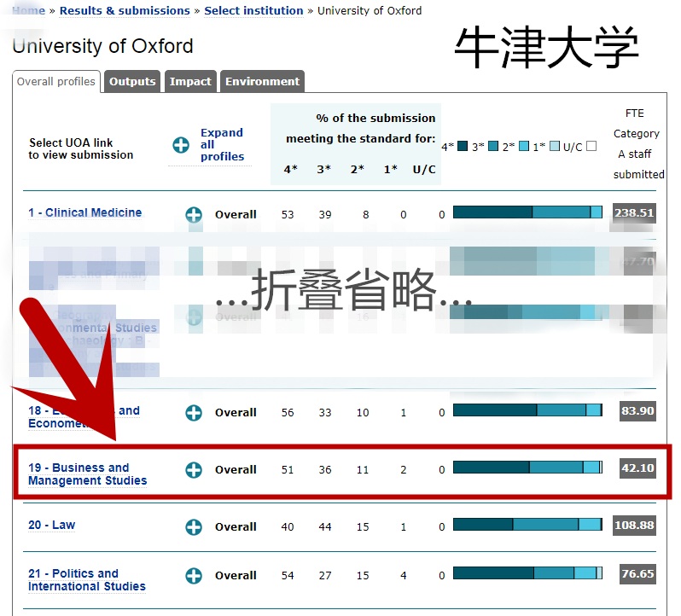Click Politics 1* percentage 4
The width and height of the screenshot is (681, 616).
pyautogui.click(x=404, y=576)
